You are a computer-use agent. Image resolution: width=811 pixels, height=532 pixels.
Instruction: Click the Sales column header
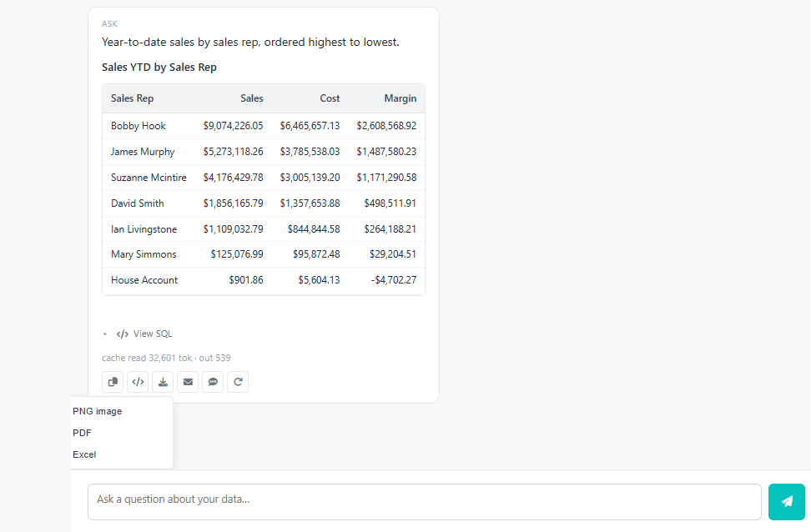[x=252, y=98]
